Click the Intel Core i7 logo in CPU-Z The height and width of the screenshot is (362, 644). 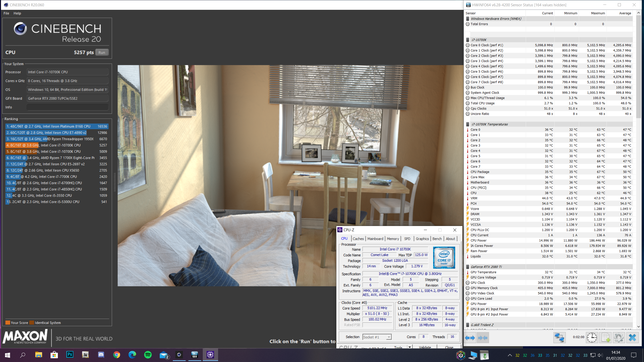[x=444, y=257]
